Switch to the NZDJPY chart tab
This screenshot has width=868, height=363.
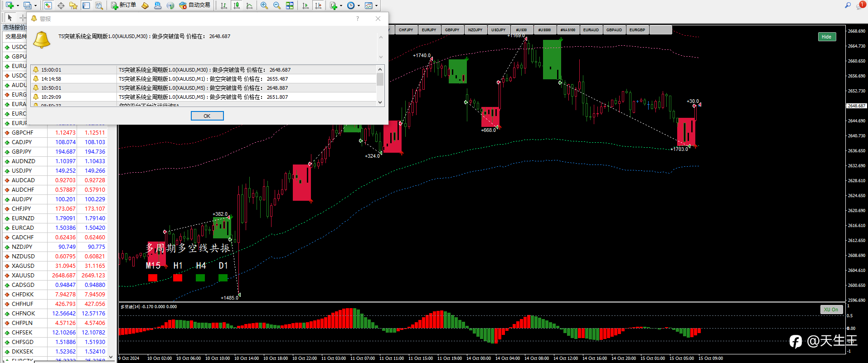[475, 30]
